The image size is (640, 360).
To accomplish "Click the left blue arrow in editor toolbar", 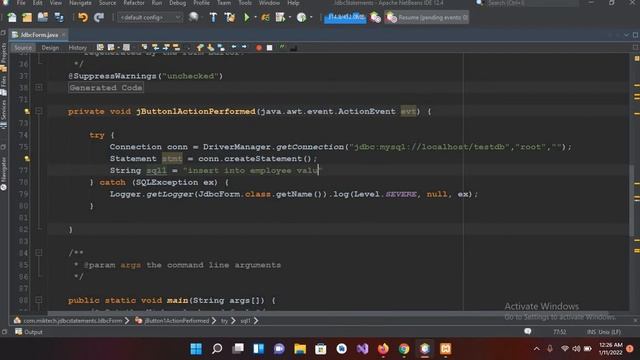I will (233, 47).
